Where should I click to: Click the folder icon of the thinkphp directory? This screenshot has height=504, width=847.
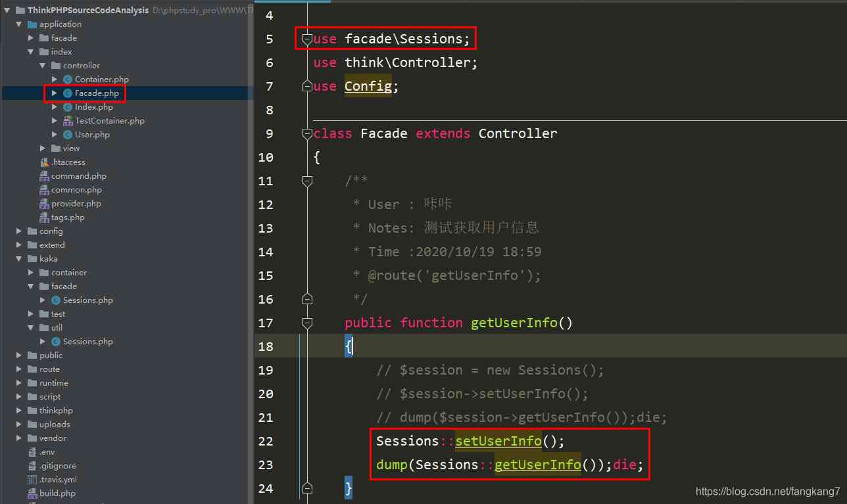[x=32, y=411]
